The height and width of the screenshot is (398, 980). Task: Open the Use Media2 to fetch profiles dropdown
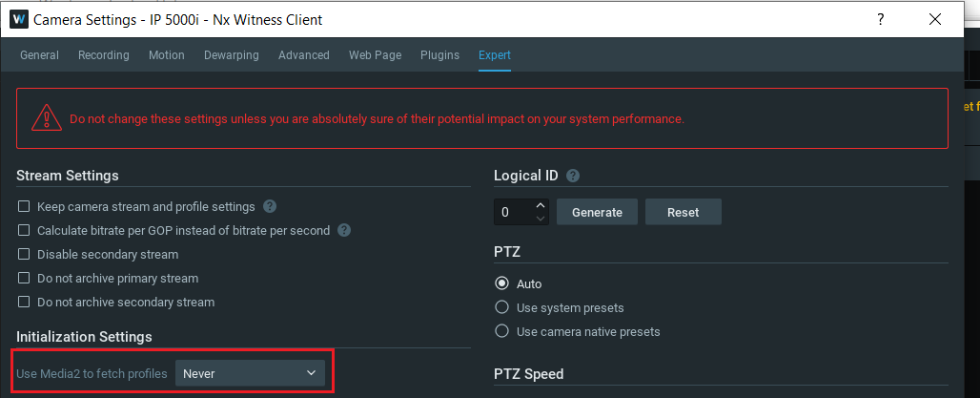(x=250, y=373)
